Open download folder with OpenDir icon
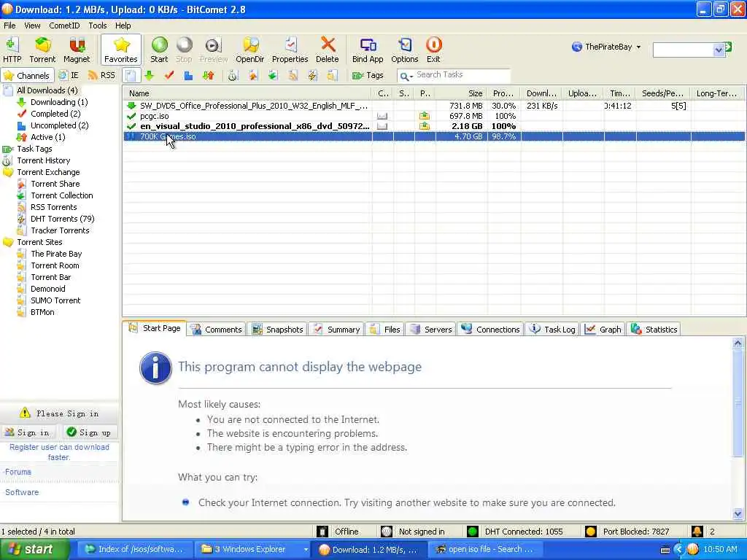Image resolution: width=747 pixels, height=560 pixels. click(x=249, y=50)
